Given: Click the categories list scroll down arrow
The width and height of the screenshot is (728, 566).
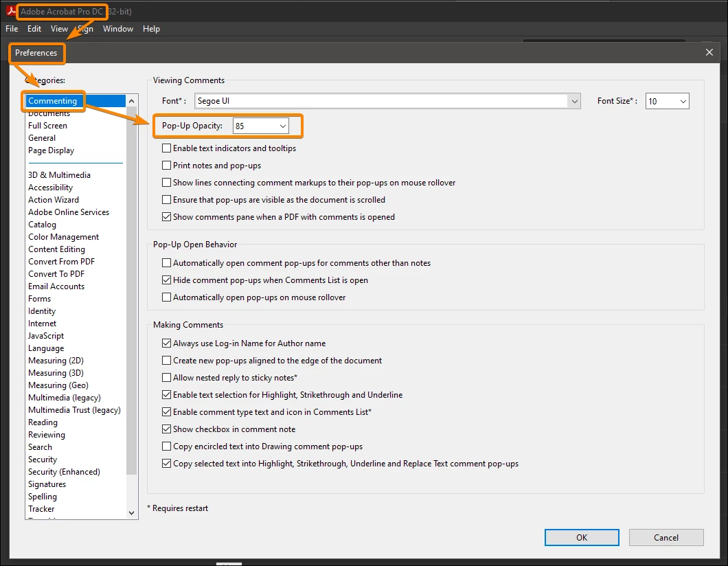Looking at the screenshot, I should point(131,513).
